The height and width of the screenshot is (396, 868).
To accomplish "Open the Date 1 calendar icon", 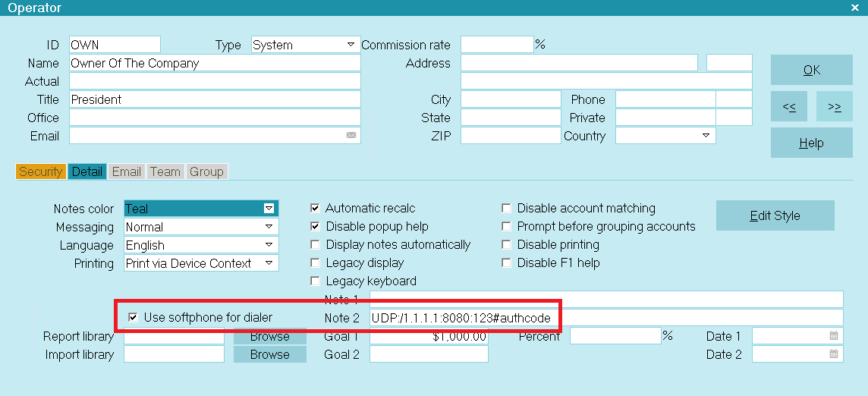I will [x=833, y=335].
